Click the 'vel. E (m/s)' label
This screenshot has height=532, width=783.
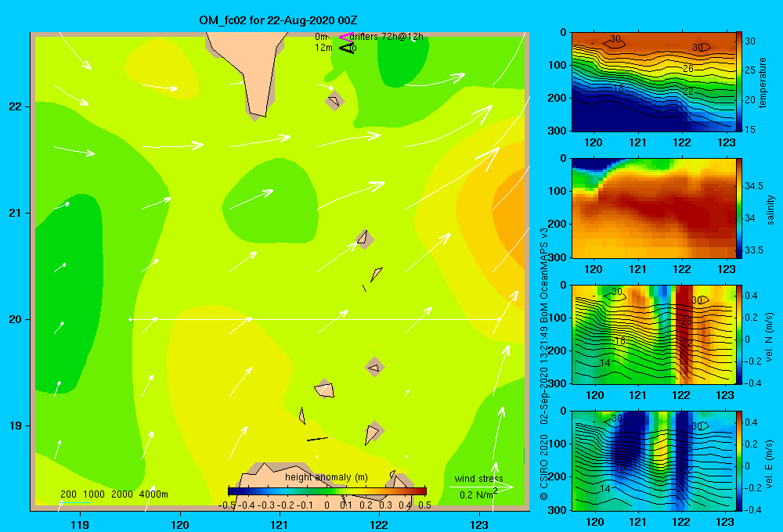pos(769,464)
